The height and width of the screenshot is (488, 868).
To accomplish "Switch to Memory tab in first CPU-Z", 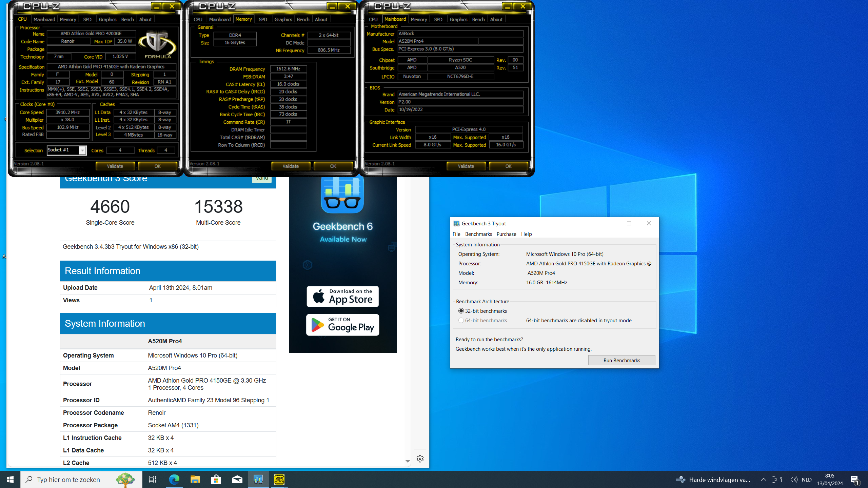I will pos(68,19).
